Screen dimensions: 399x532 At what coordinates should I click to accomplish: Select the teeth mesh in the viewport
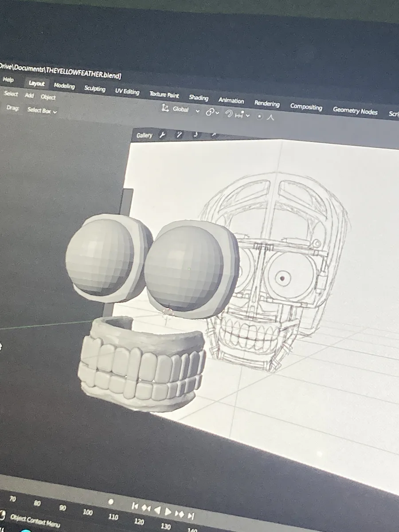(x=141, y=364)
